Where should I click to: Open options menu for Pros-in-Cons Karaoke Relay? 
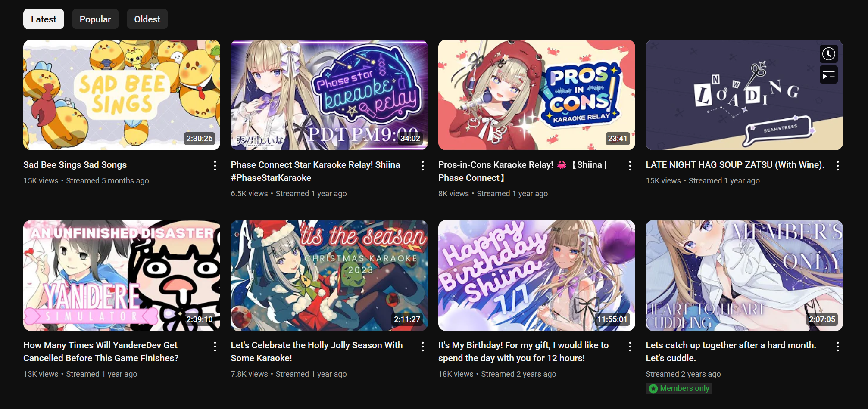[x=630, y=166]
